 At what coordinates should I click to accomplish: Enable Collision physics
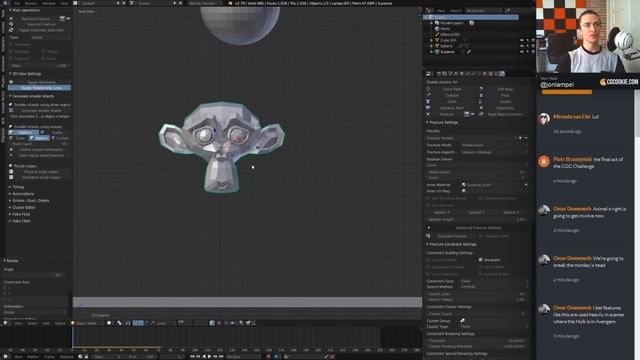[x=451, y=96]
